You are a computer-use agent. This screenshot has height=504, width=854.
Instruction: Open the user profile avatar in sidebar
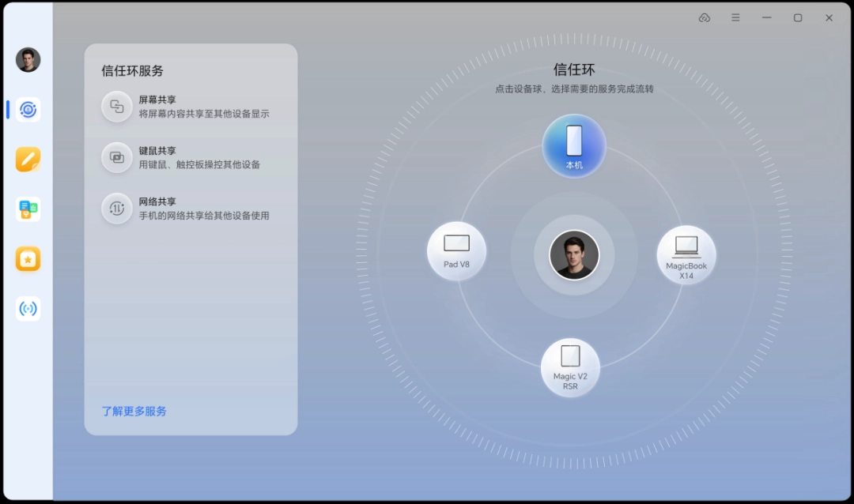[28, 60]
